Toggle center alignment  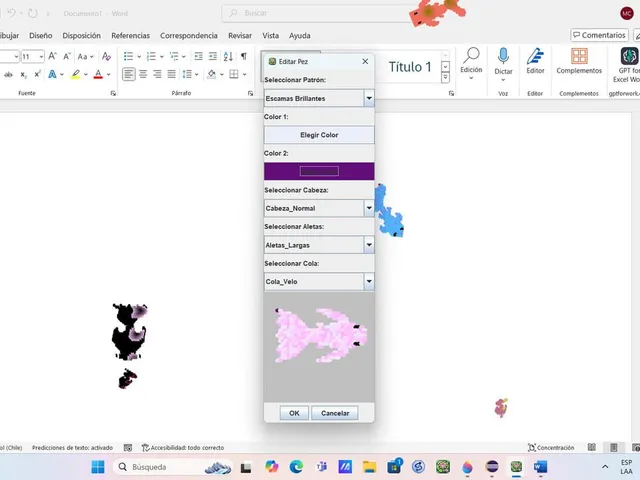click(143, 74)
